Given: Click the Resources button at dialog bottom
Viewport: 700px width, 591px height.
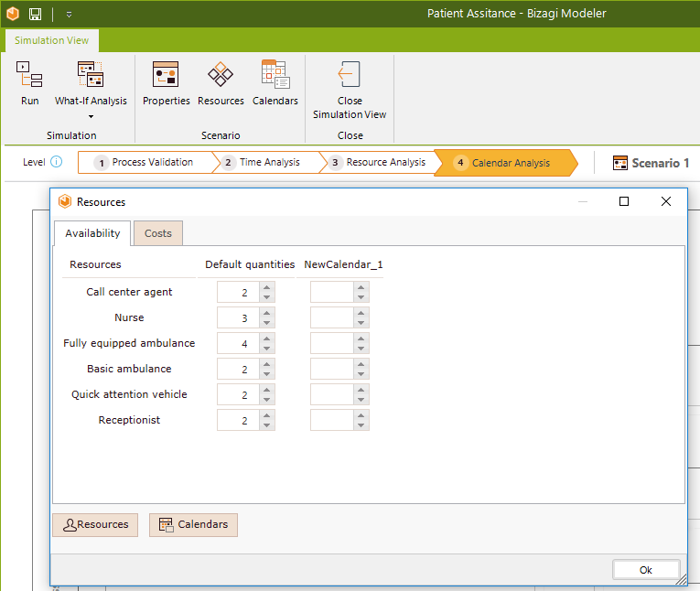Looking at the screenshot, I should coord(95,524).
